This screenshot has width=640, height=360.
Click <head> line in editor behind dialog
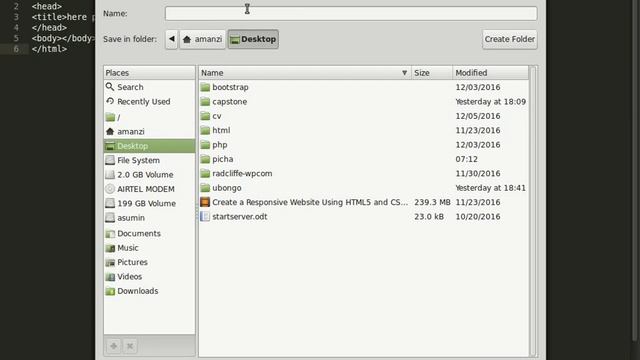[x=47, y=7]
